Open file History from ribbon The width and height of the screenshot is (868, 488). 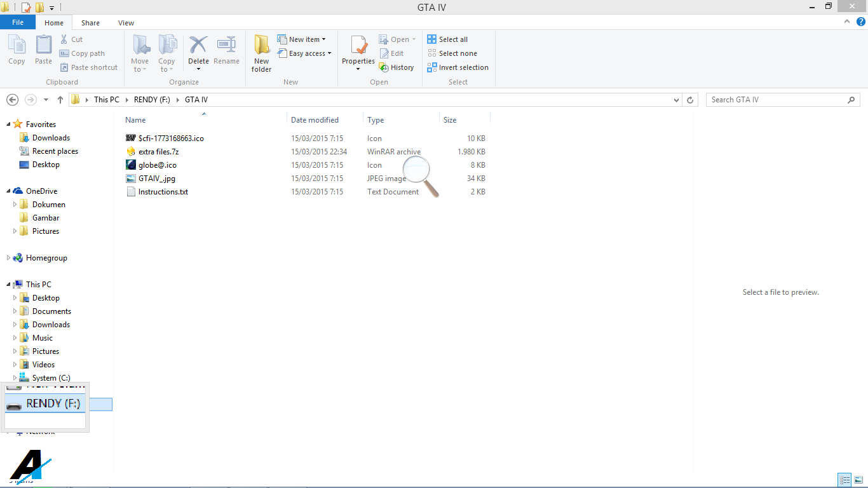coord(397,67)
